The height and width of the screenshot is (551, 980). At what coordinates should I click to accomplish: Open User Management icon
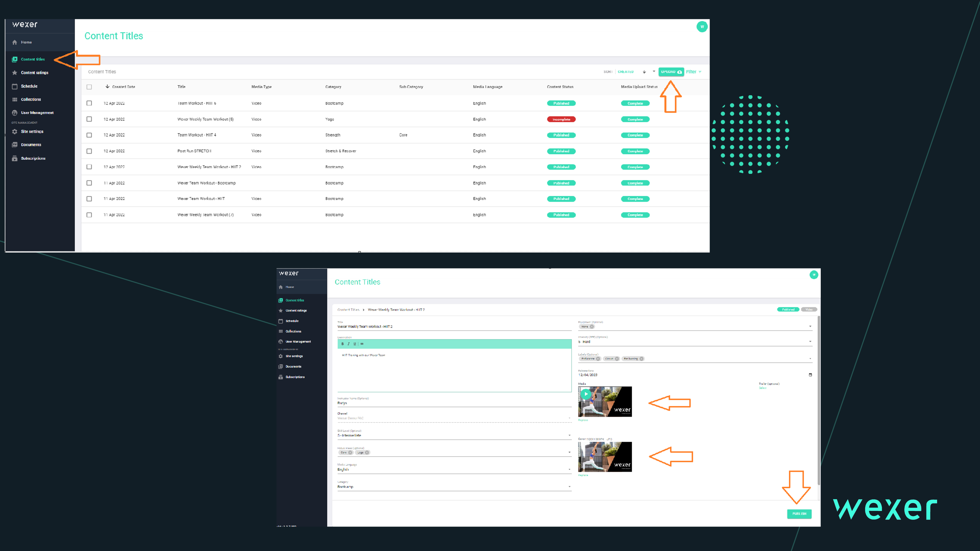coord(14,113)
